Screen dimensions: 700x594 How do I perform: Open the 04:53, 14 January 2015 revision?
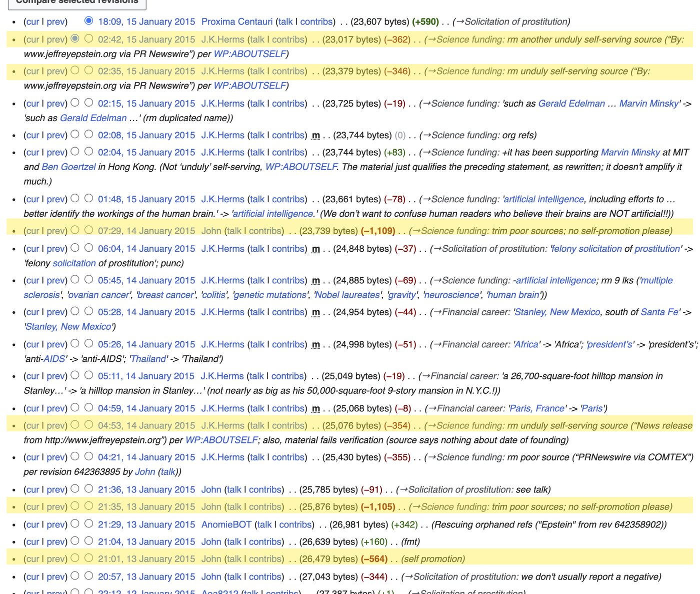[146, 425]
